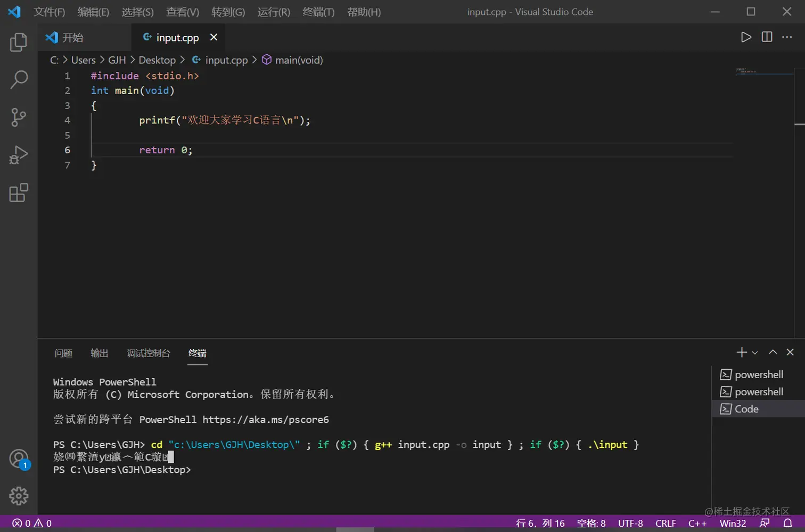
Task: Close the input.cpp editor tab
Action: [213, 37]
